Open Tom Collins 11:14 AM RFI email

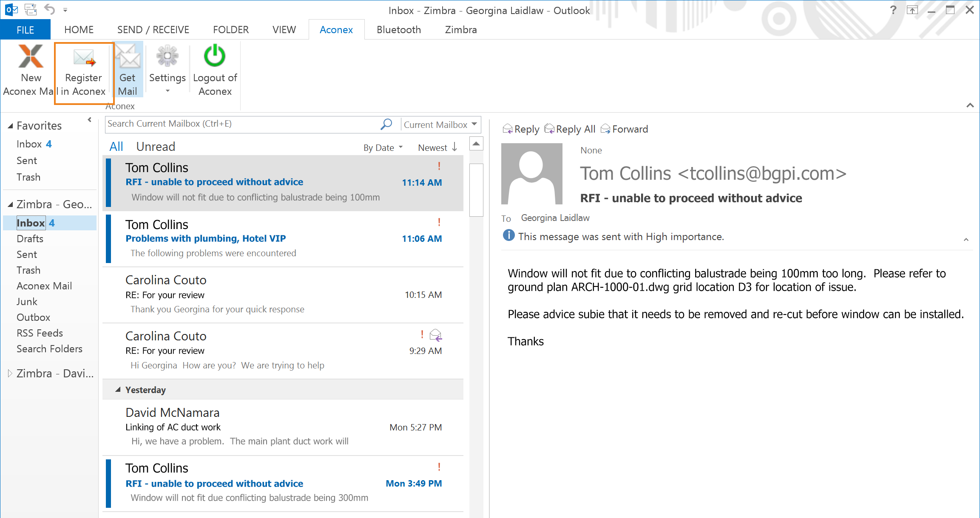pyautogui.click(x=283, y=183)
